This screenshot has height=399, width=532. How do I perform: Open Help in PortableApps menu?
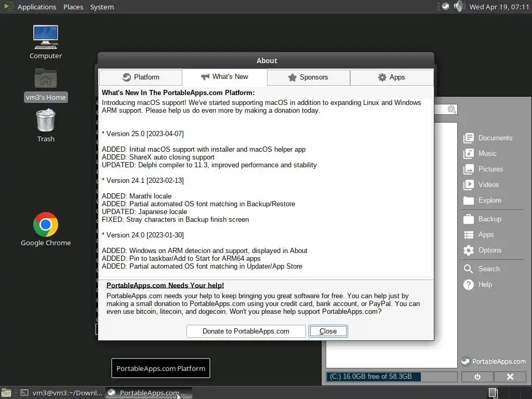[478, 284]
